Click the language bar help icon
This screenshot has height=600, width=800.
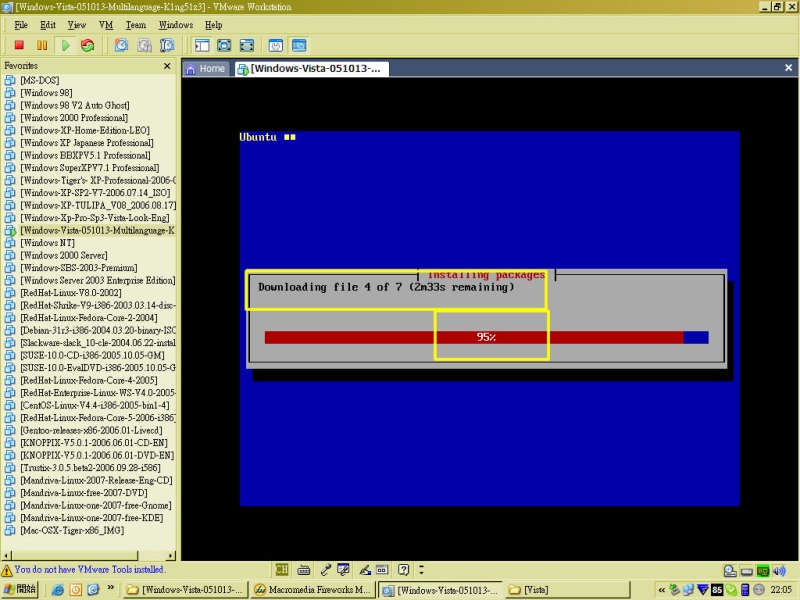point(404,569)
